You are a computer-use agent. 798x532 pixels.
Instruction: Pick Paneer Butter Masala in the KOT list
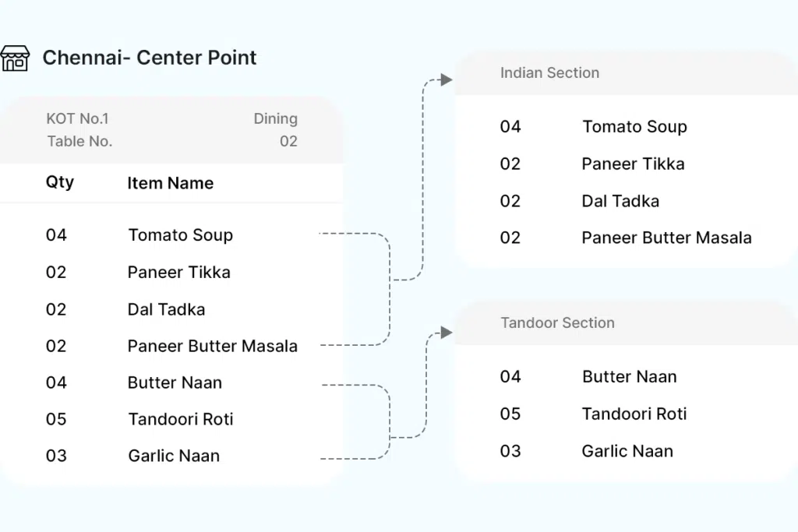coord(212,346)
